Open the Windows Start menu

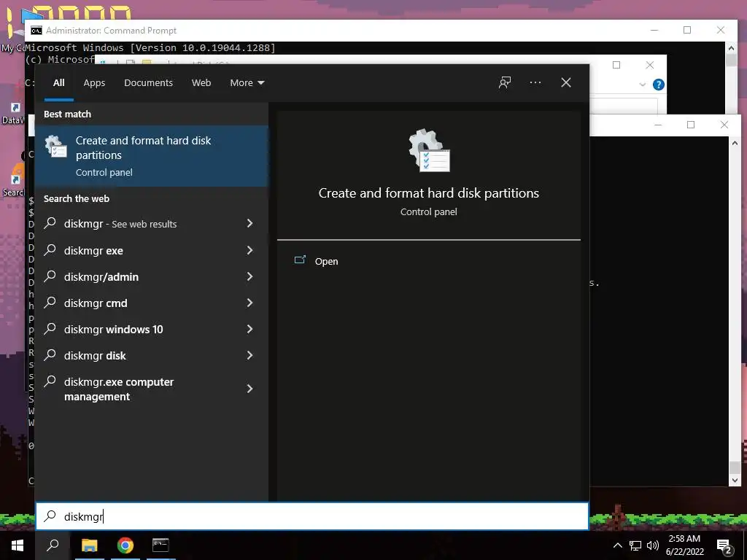coord(18,545)
